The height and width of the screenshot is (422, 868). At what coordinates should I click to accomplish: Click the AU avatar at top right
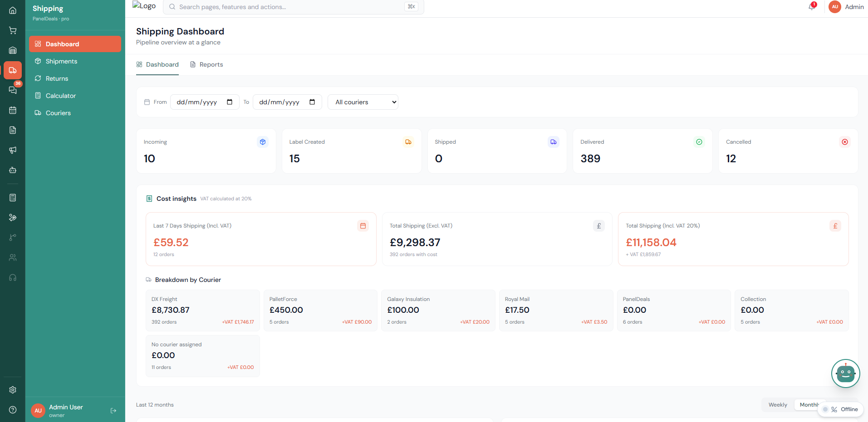[x=835, y=7]
